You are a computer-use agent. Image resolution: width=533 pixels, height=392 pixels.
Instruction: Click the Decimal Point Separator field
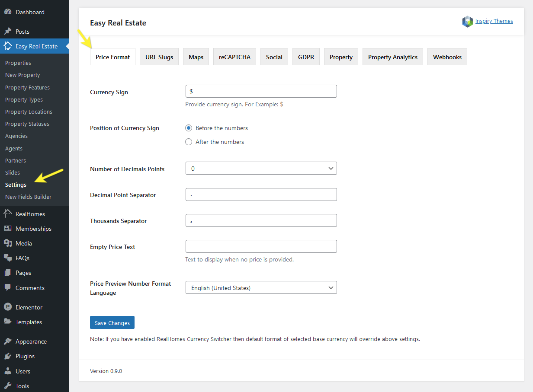(x=261, y=194)
